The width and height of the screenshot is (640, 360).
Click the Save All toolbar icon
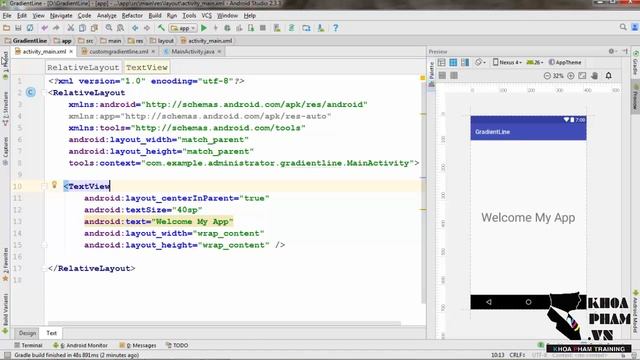click(18, 28)
